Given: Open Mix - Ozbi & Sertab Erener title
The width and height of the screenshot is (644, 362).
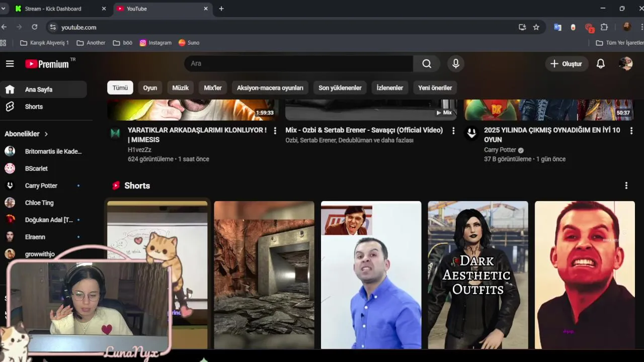Looking at the screenshot, I should 364,130.
